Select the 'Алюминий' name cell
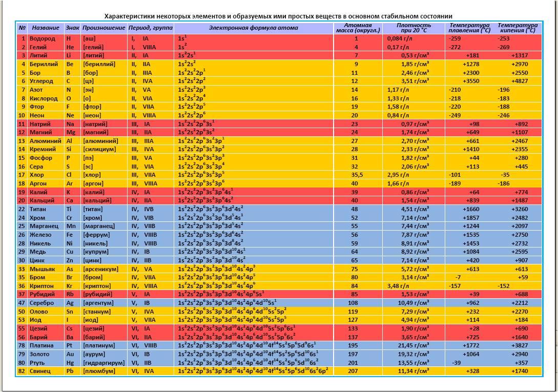The width and height of the screenshot is (558, 392). click(x=46, y=141)
